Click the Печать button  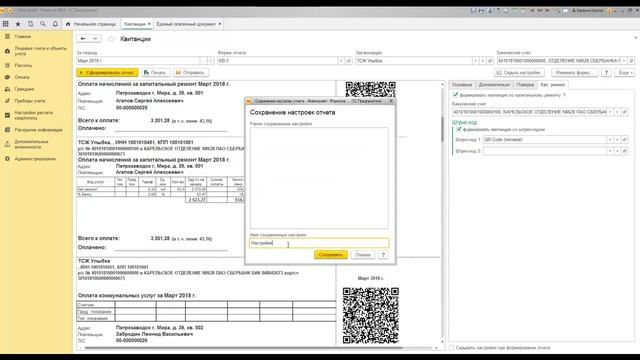coord(155,73)
